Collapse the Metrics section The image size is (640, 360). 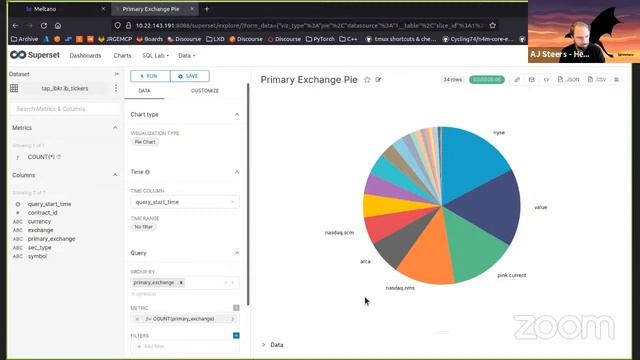point(115,128)
